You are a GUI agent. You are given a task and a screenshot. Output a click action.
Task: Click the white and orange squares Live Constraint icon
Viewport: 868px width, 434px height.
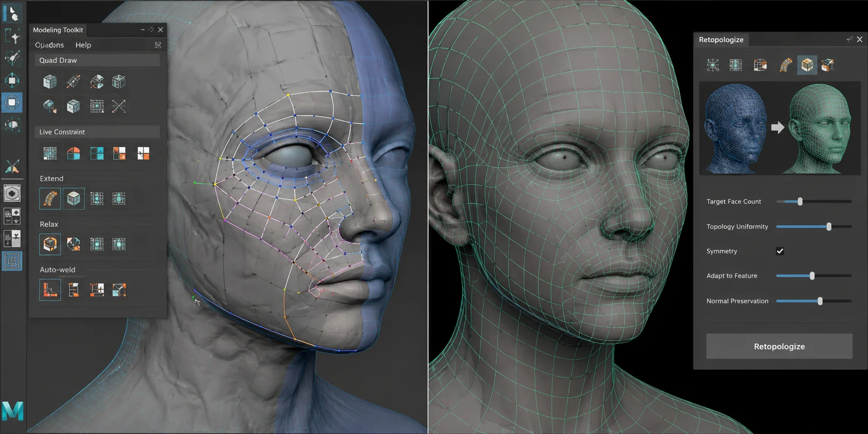pyautogui.click(x=143, y=154)
